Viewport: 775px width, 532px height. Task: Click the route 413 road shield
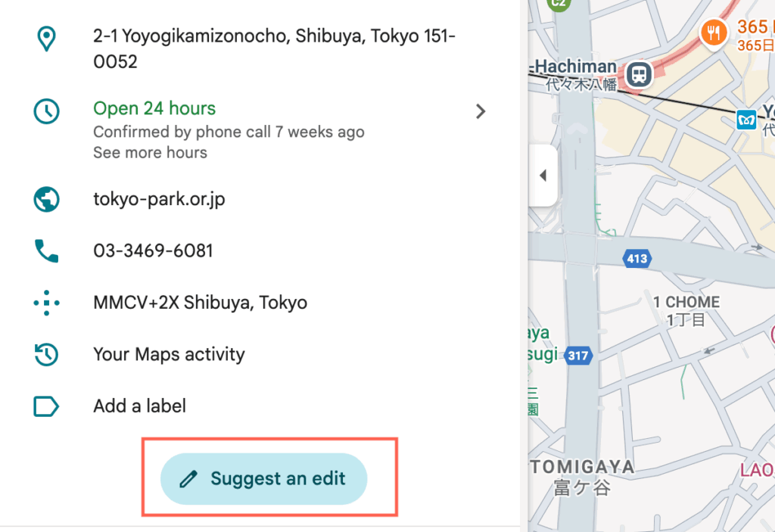[x=637, y=259]
